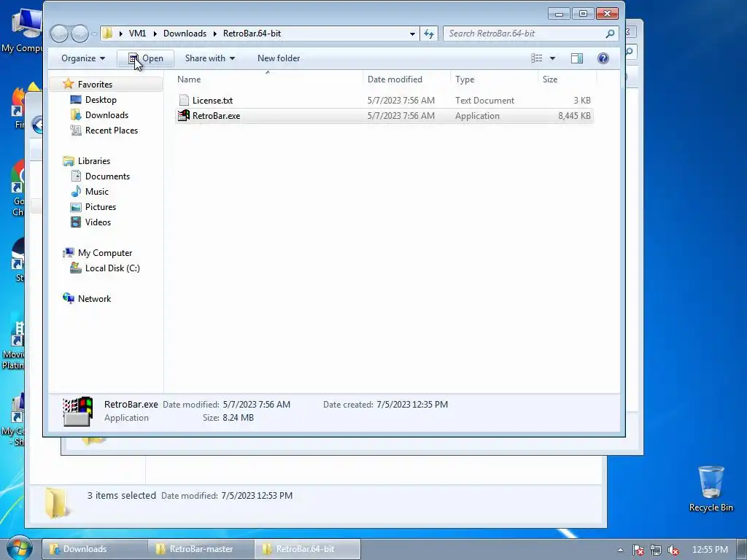This screenshot has width=747, height=560.
Task: Click the blue Help icon
Action: [x=603, y=58]
